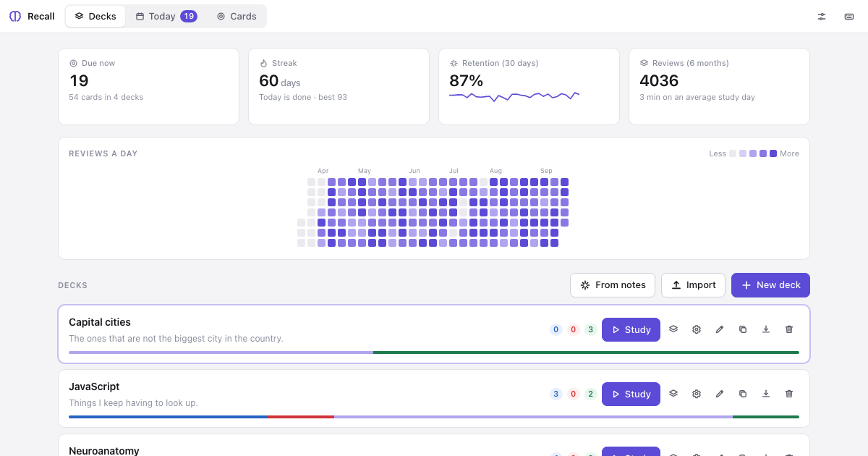The image size is (868, 456).
Task: Click the Neuroanatomy deck title
Action: (x=104, y=450)
